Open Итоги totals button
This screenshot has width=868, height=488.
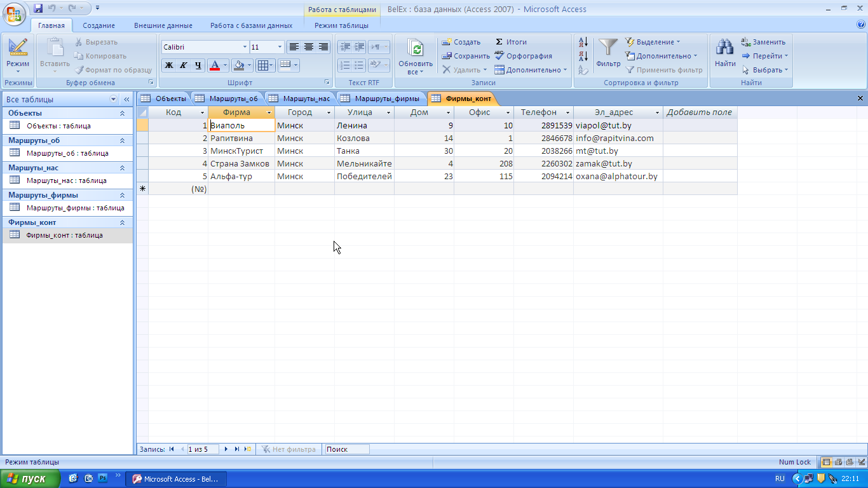(511, 42)
